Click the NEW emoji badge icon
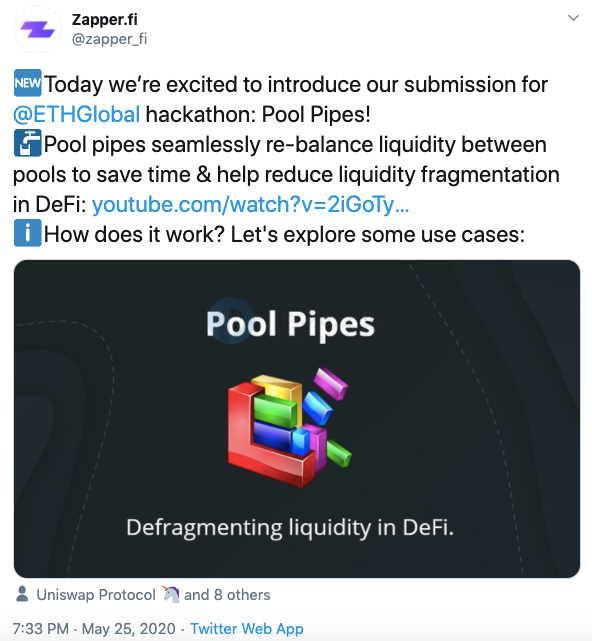The height and width of the screenshot is (641, 592). tap(27, 83)
